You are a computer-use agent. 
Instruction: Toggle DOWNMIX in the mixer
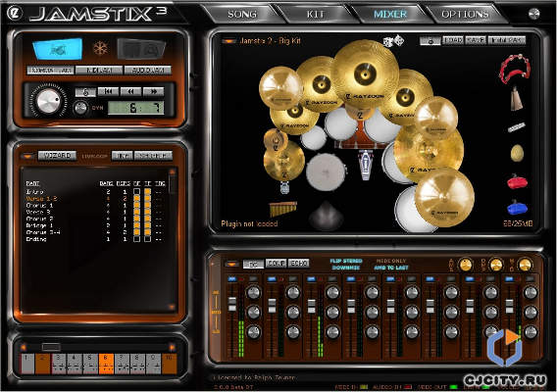tap(345, 268)
